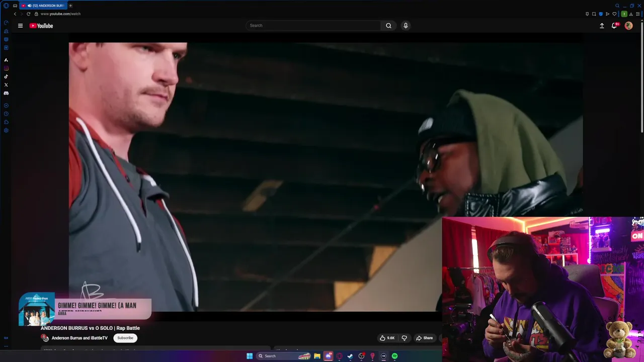Click the Windows taskbar Search box

[284, 356]
